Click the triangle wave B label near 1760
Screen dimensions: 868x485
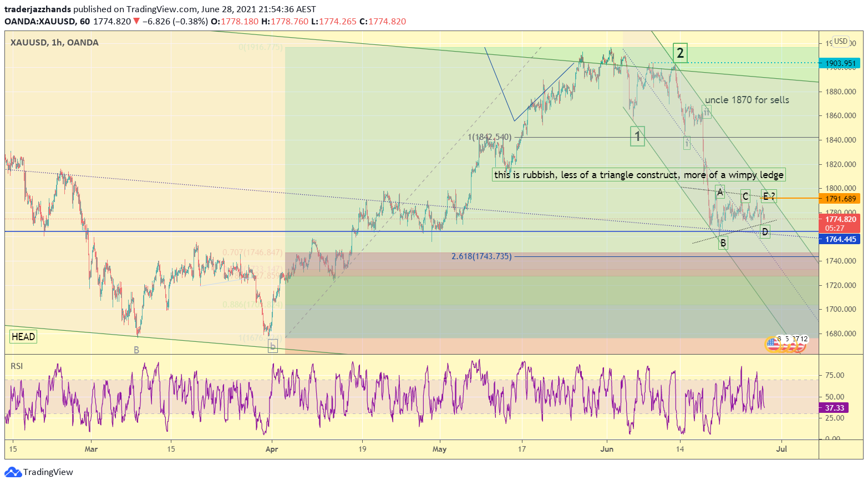(x=723, y=243)
